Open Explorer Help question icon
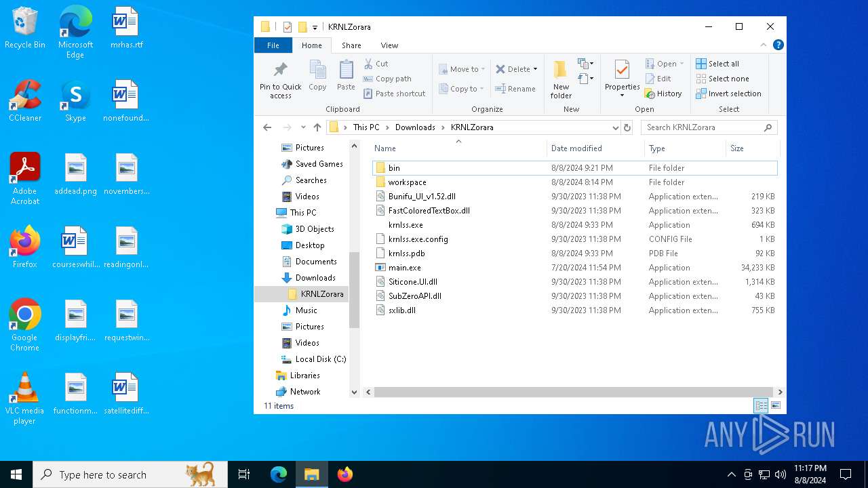 778,45
